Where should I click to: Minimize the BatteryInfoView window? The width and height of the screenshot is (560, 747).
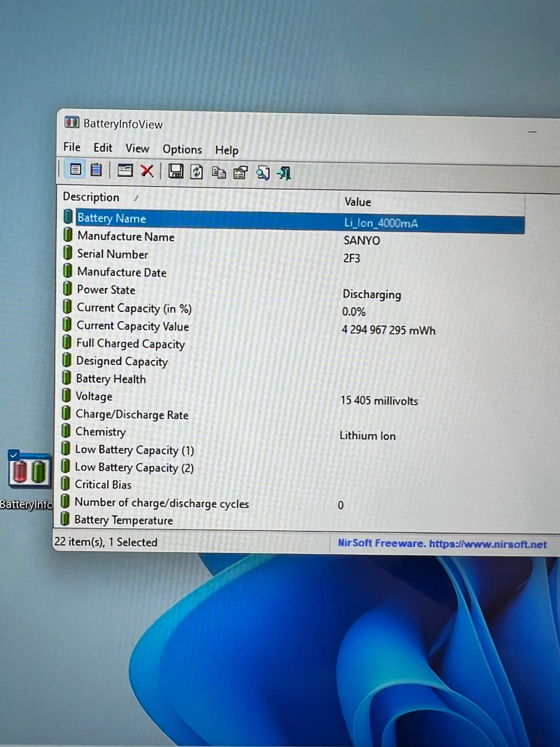[x=532, y=132]
